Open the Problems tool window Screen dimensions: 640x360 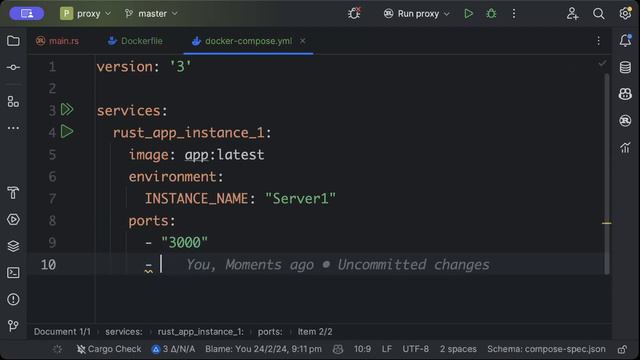coord(13,299)
